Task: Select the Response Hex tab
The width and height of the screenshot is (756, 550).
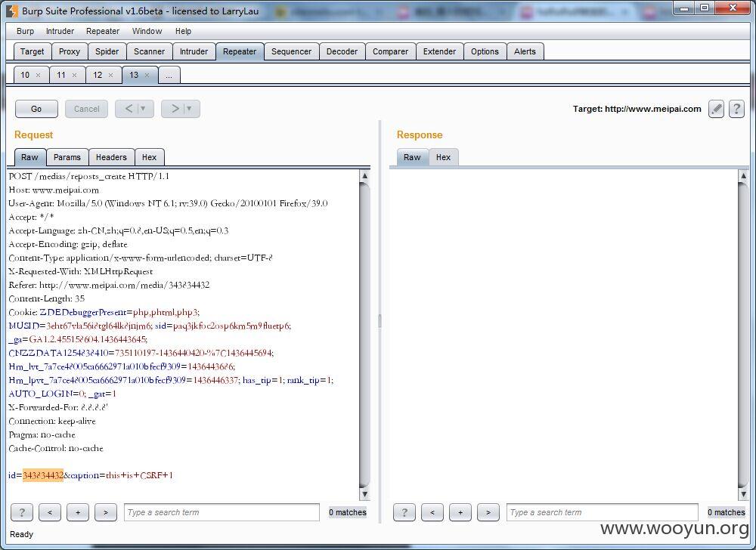Action: click(444, 157)
